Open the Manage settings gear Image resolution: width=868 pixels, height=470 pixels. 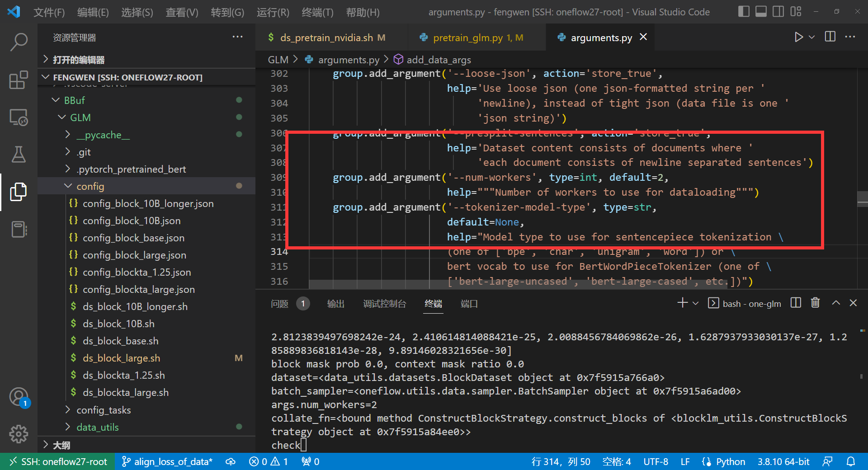19,434
